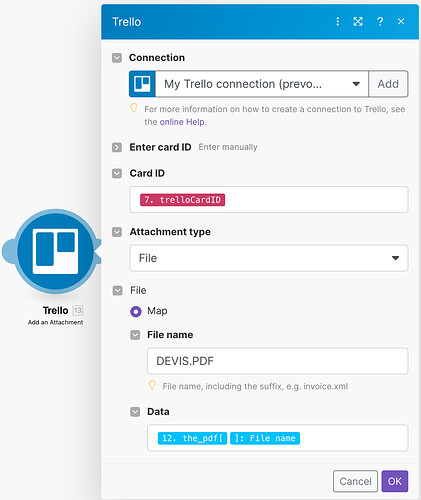Click the 12. the_pdf[ mapped tag
The width and height of the screenshot is (421, 500).
coord(192,438)
